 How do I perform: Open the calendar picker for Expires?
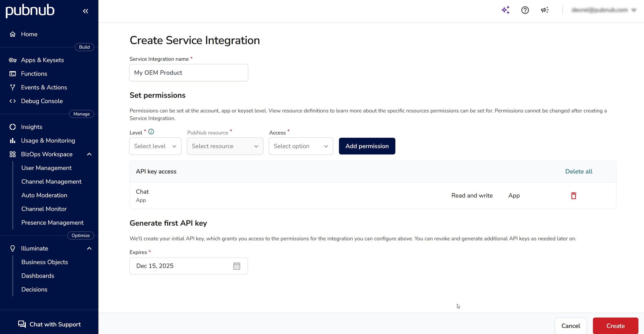pos(237,266)
